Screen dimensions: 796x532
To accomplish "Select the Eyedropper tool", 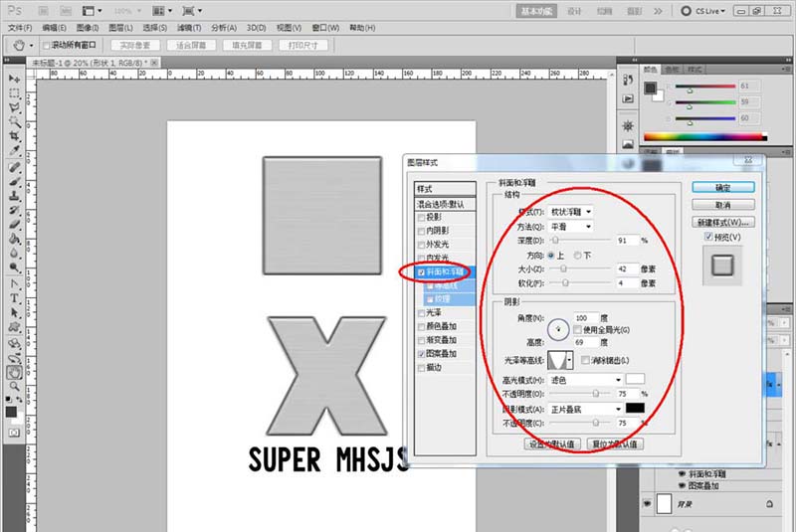I will pos(14,150).
